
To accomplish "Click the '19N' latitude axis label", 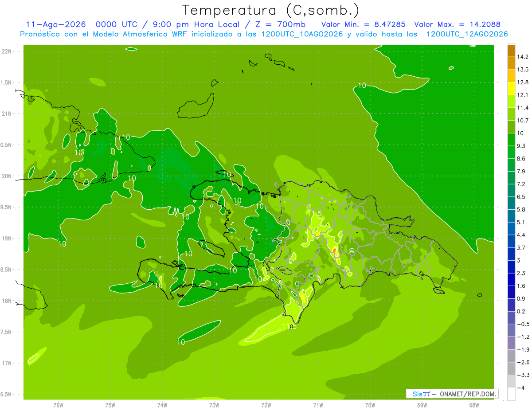I will 7,239.
